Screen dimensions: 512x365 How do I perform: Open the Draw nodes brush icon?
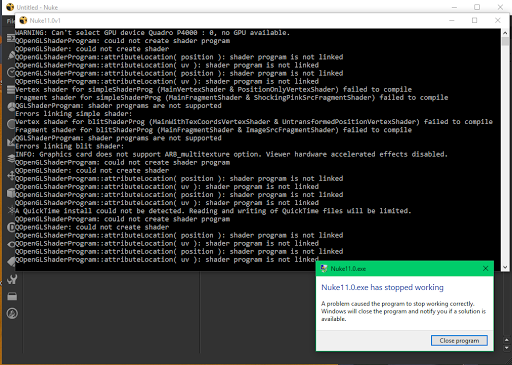pos(11,55)
